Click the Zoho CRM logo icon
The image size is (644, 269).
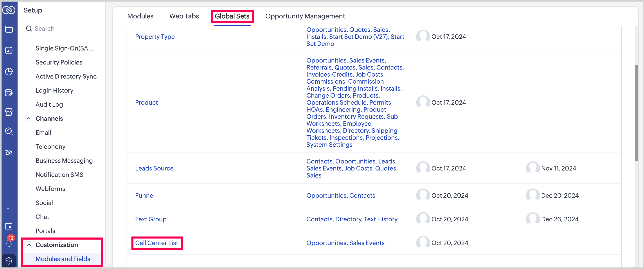(x=9, y=10)
